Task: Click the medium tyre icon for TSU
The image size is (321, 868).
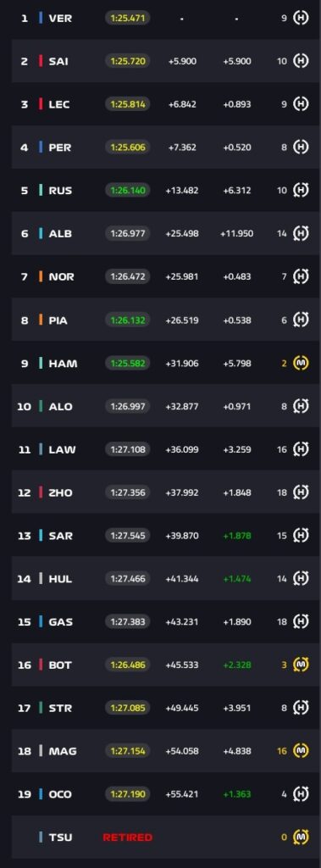Action: [x=301, y=837]
